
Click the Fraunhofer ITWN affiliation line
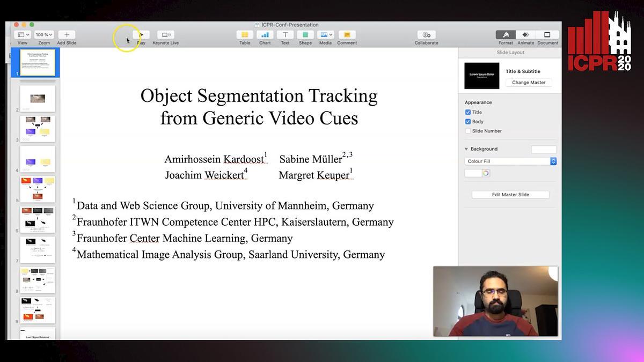point(233,221)
